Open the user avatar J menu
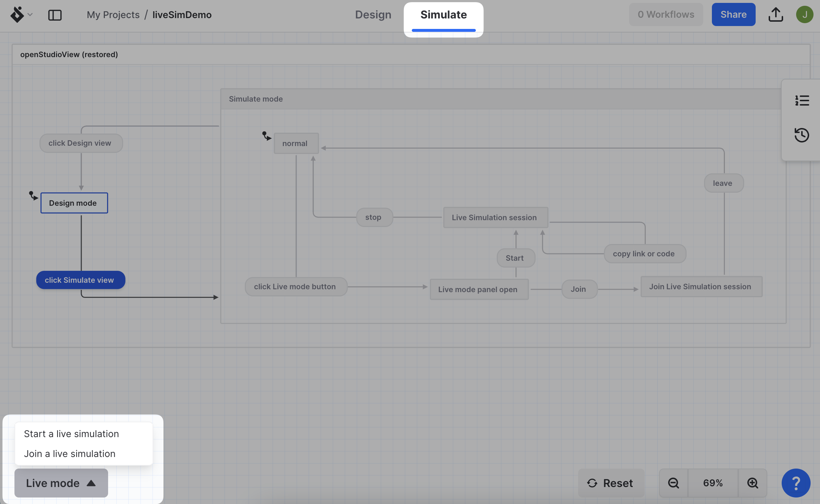 pyautogui.click(x=804, y=15)
